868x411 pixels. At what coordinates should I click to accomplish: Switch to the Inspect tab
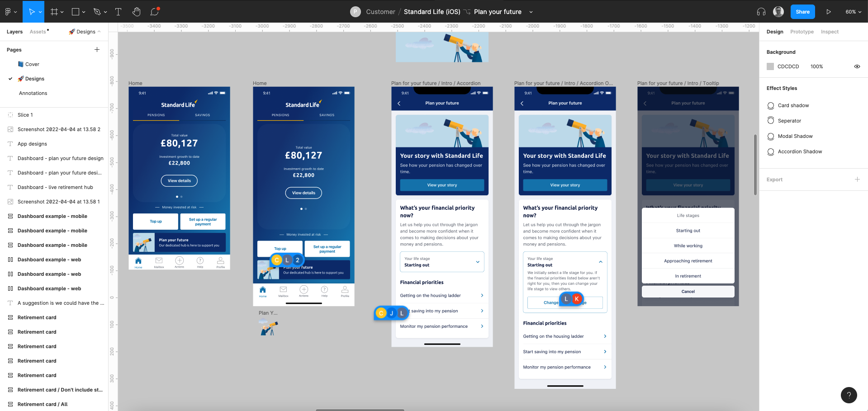[830, 32]
